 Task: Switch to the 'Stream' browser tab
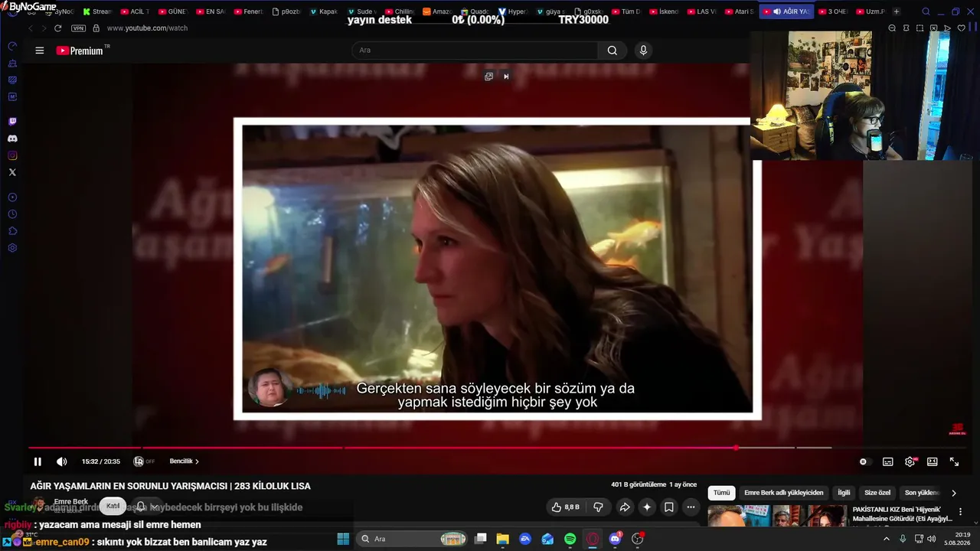coord(97,11)
